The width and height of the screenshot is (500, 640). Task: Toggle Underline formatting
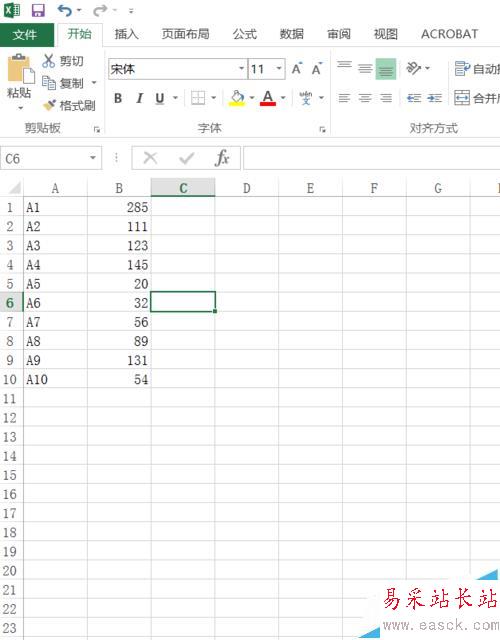click(x=160, y=98)
